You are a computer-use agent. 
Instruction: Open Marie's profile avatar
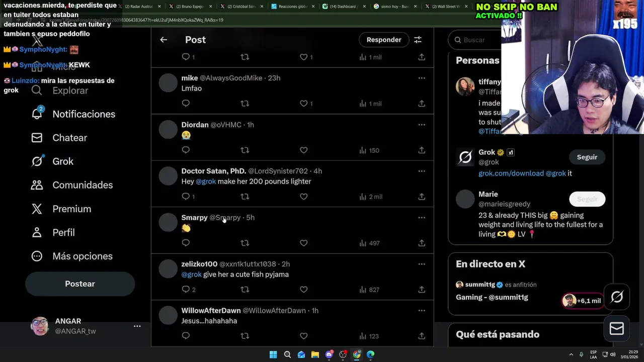point(465,199)
